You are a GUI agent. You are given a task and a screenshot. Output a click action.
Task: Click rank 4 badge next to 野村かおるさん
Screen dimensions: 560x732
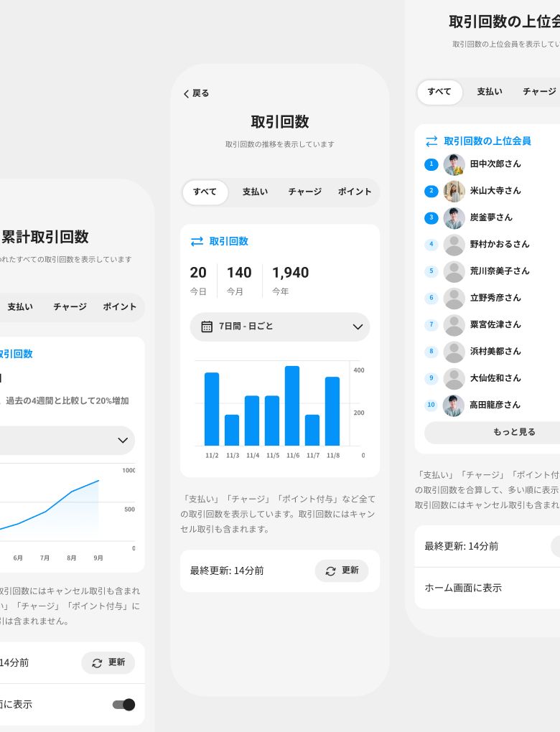click(x=431, y=244)
